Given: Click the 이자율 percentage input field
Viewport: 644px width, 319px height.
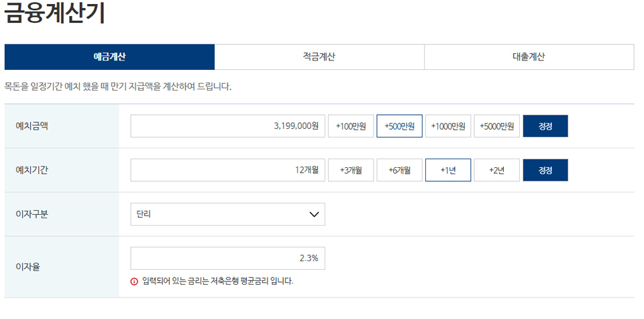Looking at the screenshot, I should point(228,258).
